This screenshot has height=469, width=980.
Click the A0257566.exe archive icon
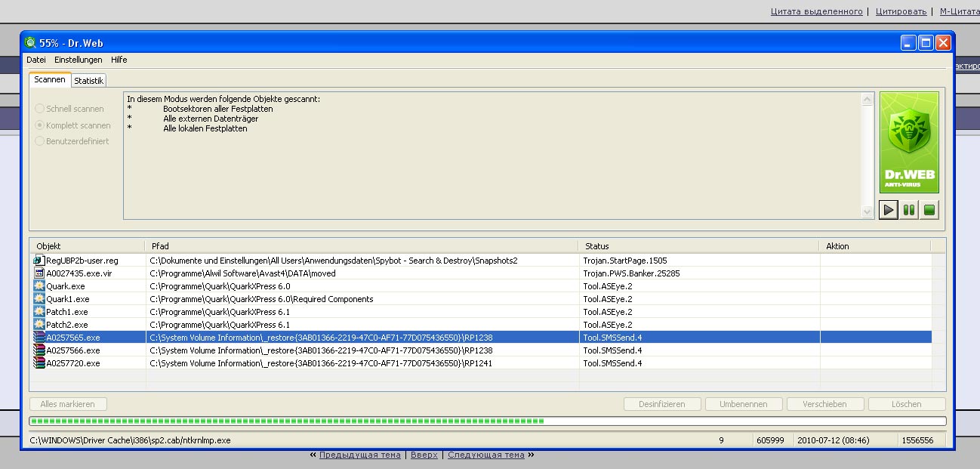point(39,350)
